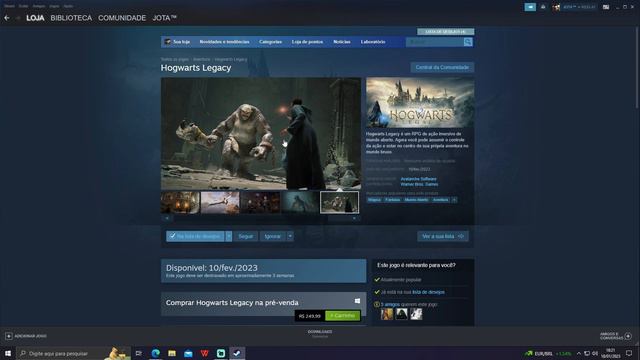Viewport: 640px width, 360px height.
Task: Open the notifications bell icon
Action: tap(543, 7)
